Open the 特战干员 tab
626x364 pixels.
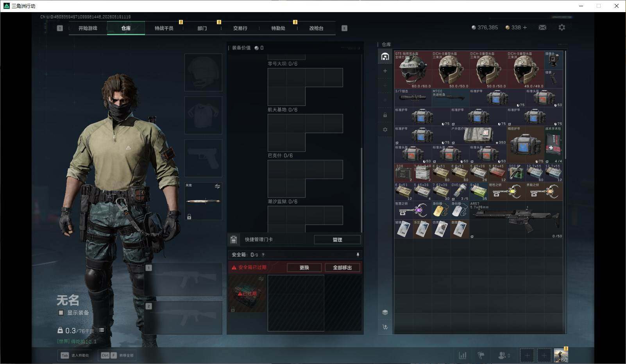pos(164,28)
